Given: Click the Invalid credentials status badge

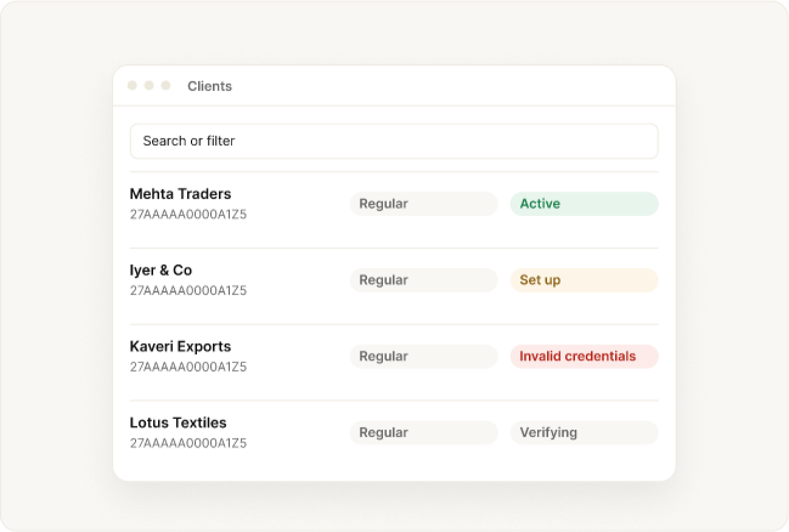Looking at the screenshot, I should pos(584,356).
